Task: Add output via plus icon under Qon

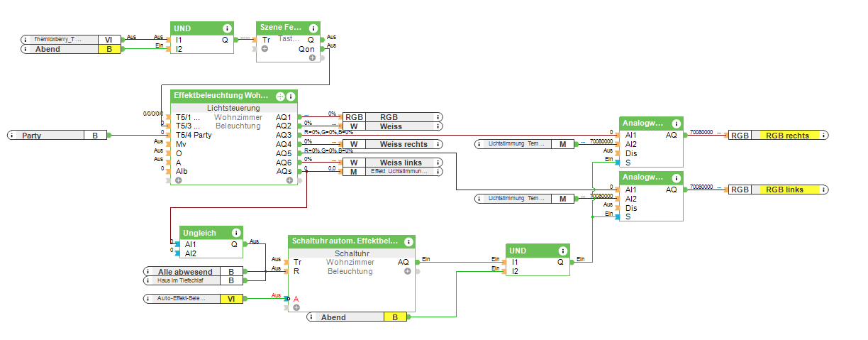Action: [x=312, y=58]
